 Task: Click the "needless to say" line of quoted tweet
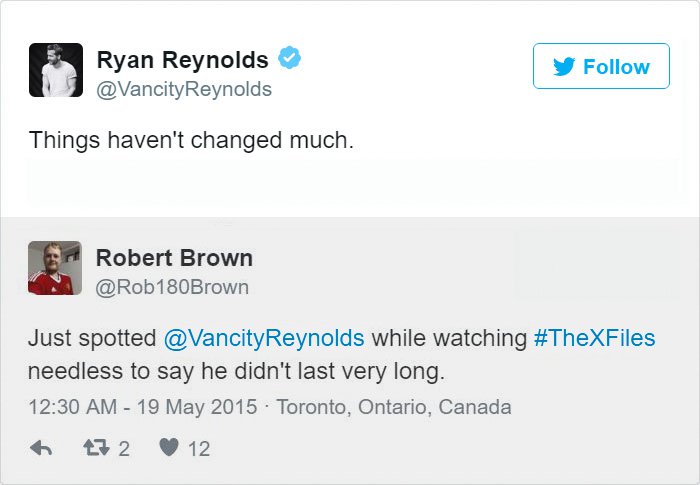(x=235, y=371)
